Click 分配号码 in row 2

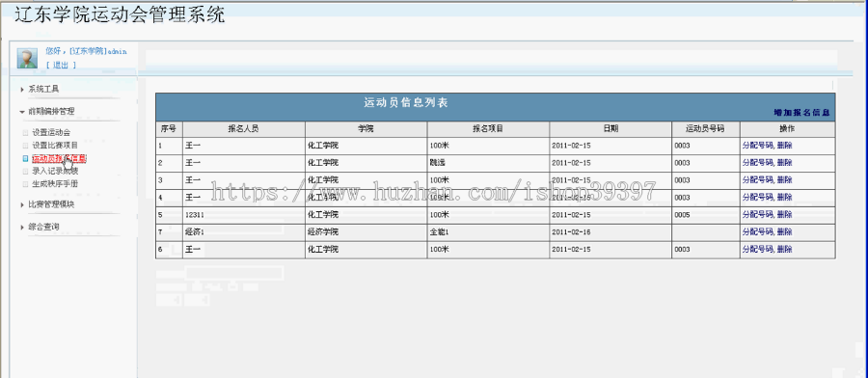point(757,163)
